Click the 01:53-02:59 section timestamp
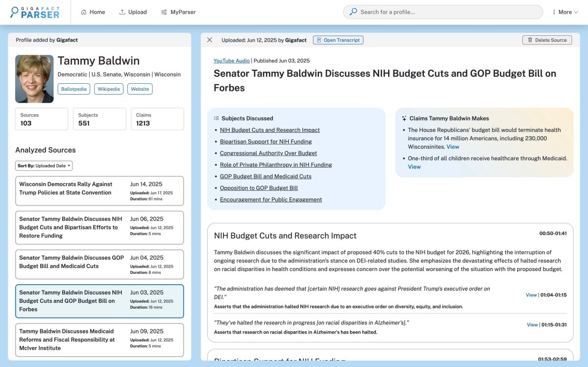 click(x=552, y=359)
